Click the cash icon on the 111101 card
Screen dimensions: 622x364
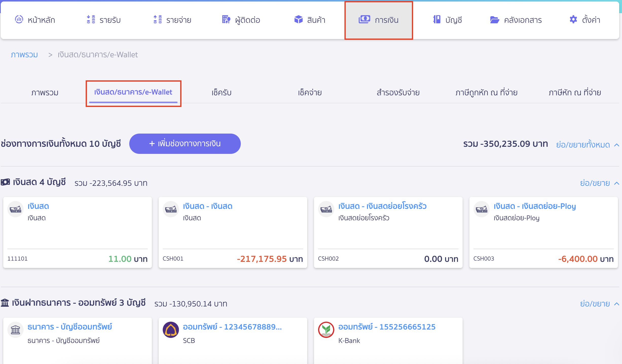click(x=15, y=209)
